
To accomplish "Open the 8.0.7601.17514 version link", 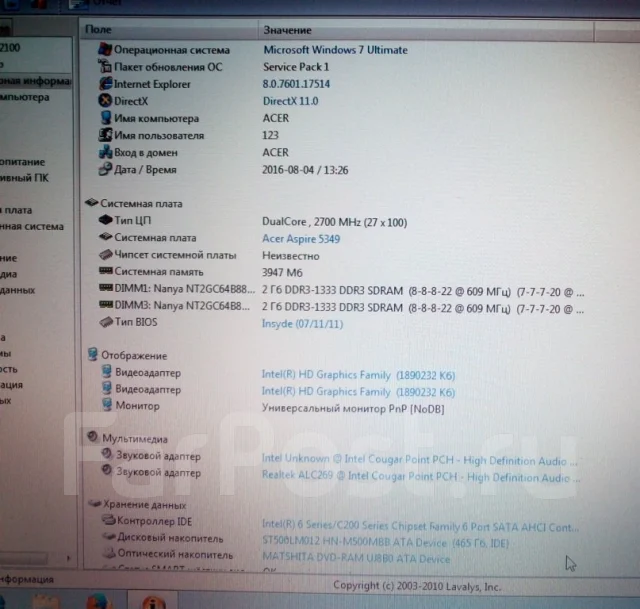I will tap(296, 84).
